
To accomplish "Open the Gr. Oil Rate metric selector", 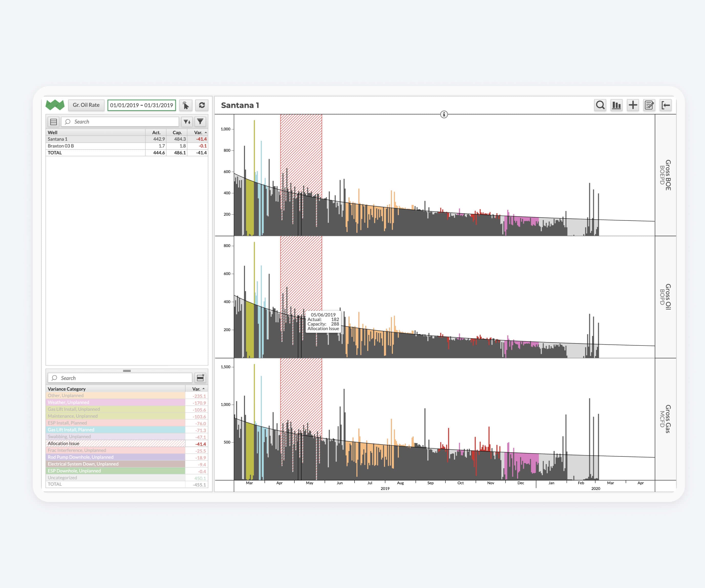I will pos(86,105).
